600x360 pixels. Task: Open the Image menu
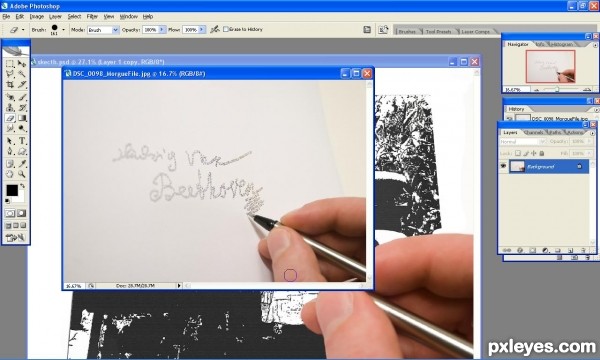[37, 16]
